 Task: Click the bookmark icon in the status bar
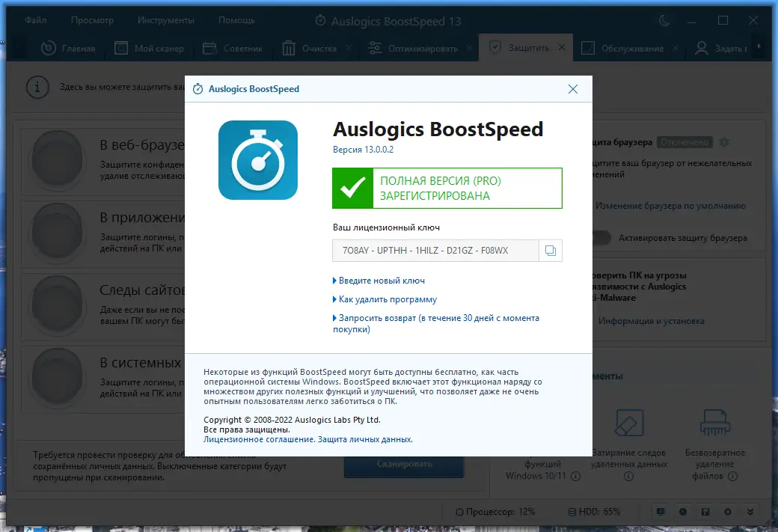[x=661, y=512]
